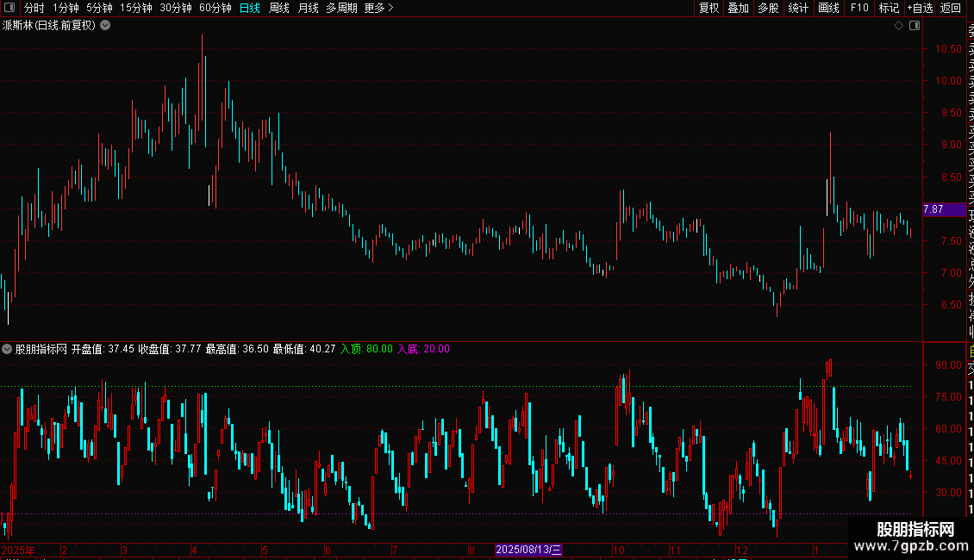Add stock via +自选 button
Image resolution: width=974 pixels, height=560 pixels.
click(x=920, y=8)
